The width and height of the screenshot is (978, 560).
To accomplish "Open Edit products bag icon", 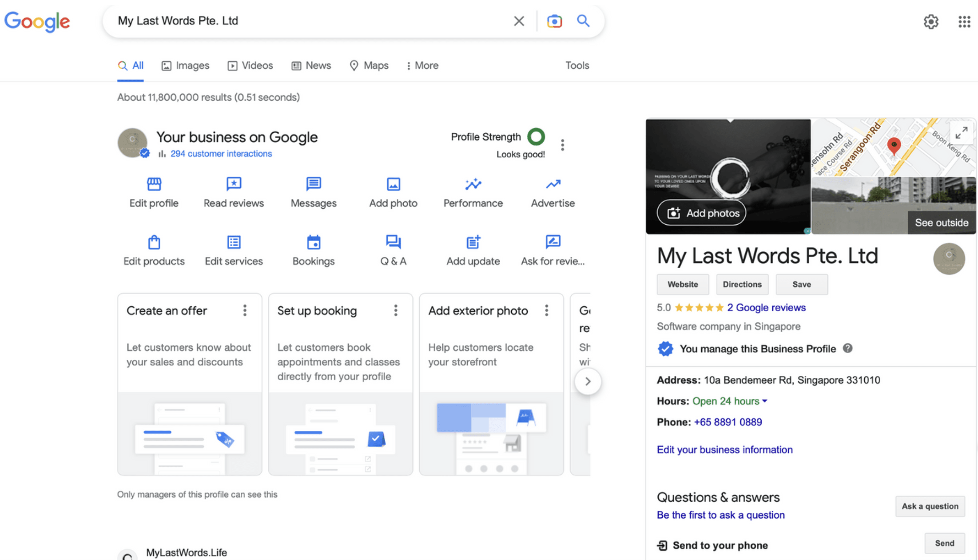I will 154,242.
